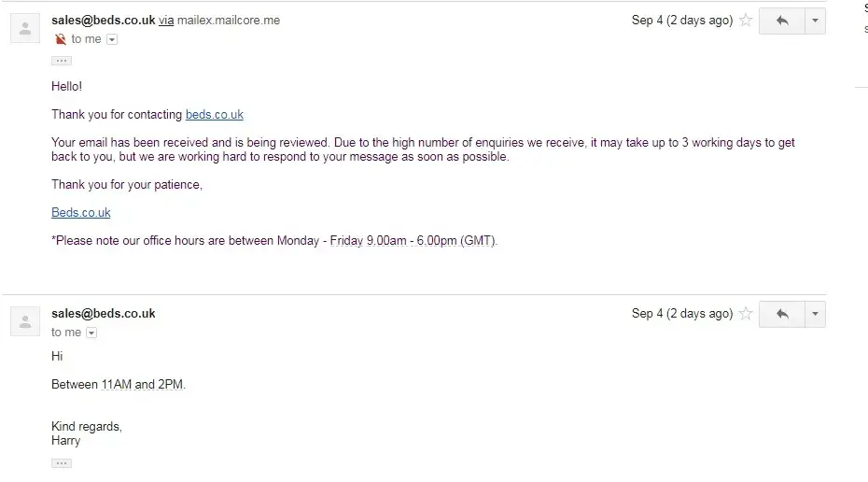Show details arrow beside second 'to me'
Image resolution: width=868 pixels, height=482 pixels.
91,333
